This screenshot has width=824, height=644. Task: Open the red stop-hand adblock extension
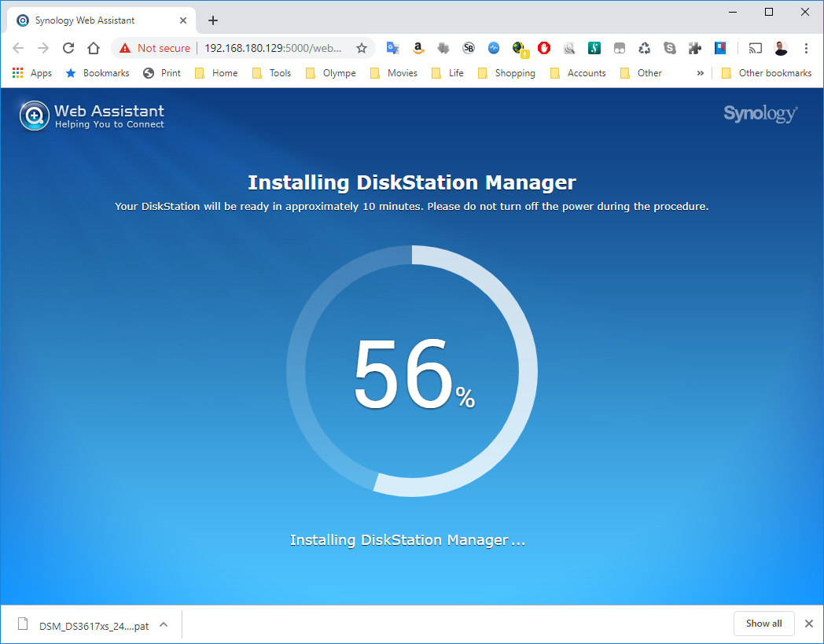click(x=544, y=49)
